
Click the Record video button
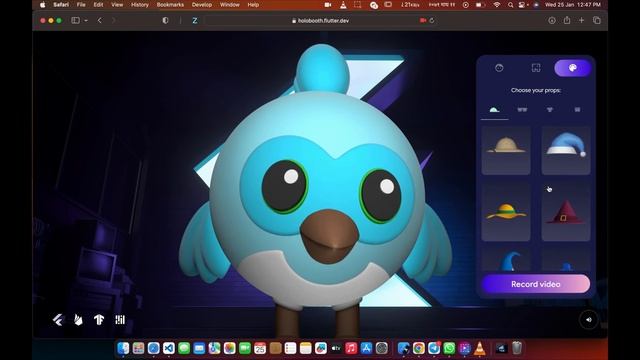pyautogui.click(x=536, y=284)
